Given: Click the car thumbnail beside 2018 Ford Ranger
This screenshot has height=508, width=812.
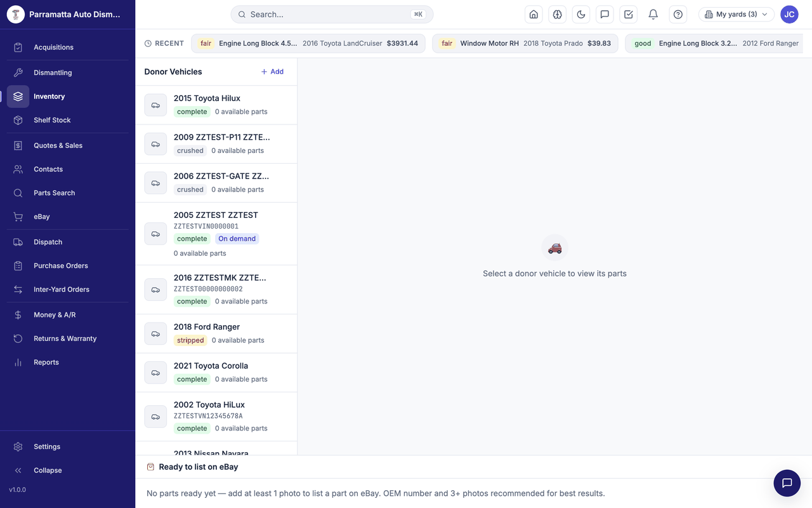Looking at the screenshot, I should pyautogui.click(x=155, y=333).
